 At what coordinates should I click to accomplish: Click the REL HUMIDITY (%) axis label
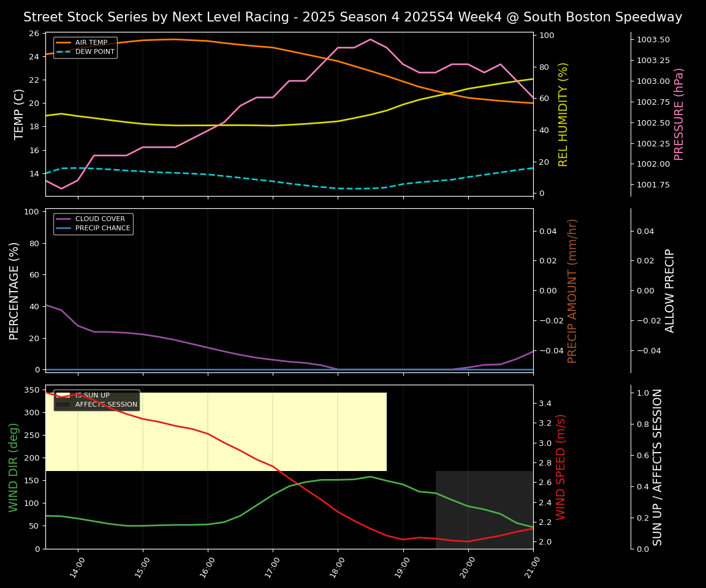pyautogui.click(x=563, y=114)
